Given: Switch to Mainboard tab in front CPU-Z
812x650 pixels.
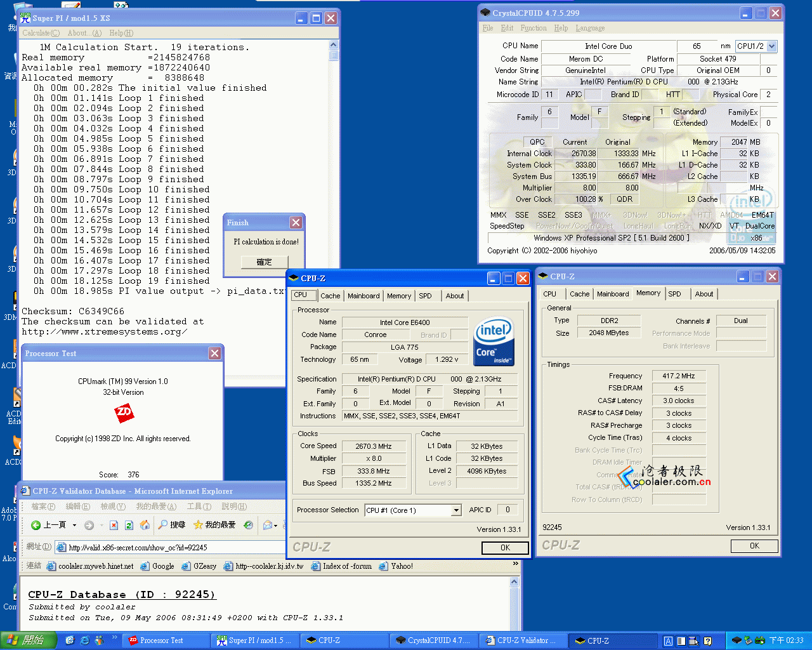Looking at the screenshot, I should tap(363, 296).
